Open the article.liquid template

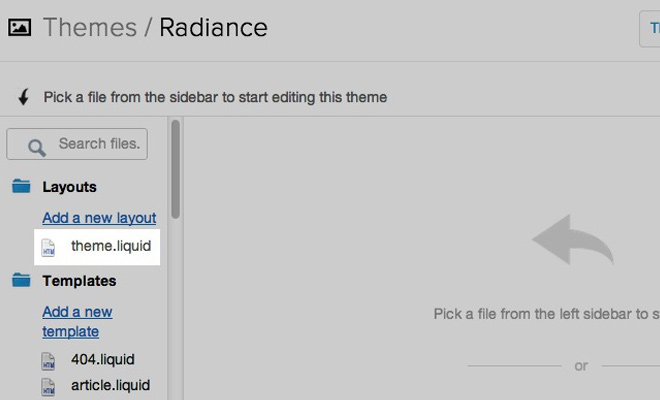(110, 385)
